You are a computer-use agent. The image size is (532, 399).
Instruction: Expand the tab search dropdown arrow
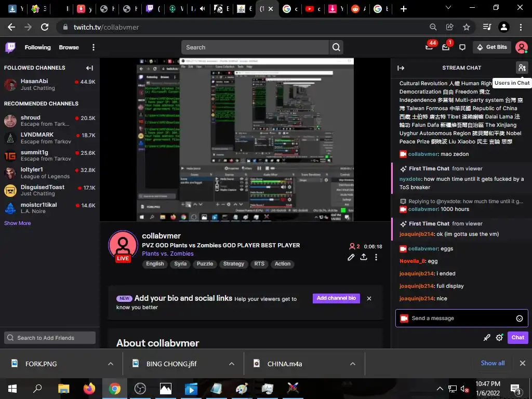[x=448, y=7]
